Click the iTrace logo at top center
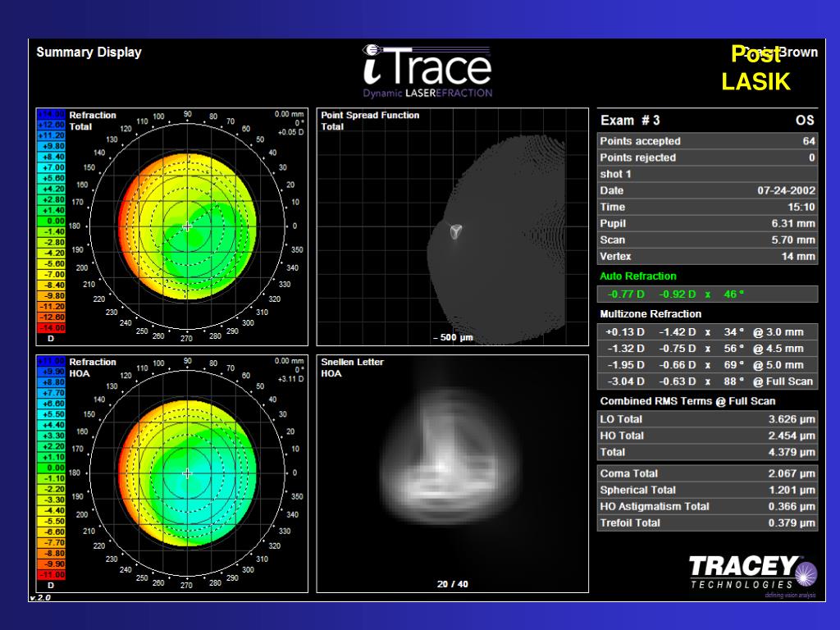The width and height of the screenshot is (840, 630). [x=427, y=71]
